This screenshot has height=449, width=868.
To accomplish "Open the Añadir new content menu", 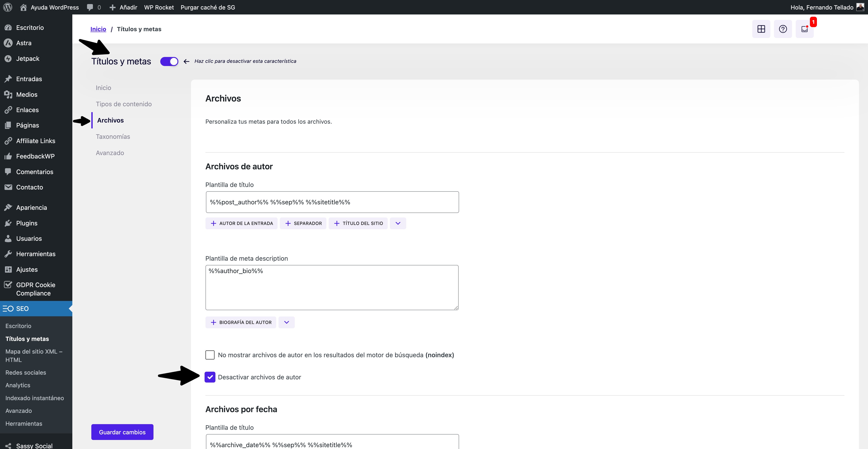I will click(x=124, y=7).
